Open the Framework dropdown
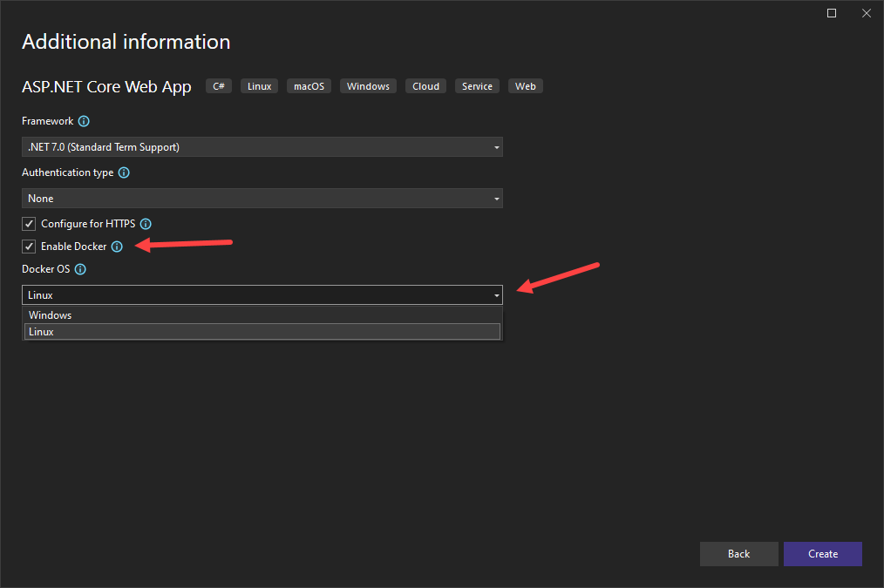The width and height of the screenshot is (884, 588). 262,147
